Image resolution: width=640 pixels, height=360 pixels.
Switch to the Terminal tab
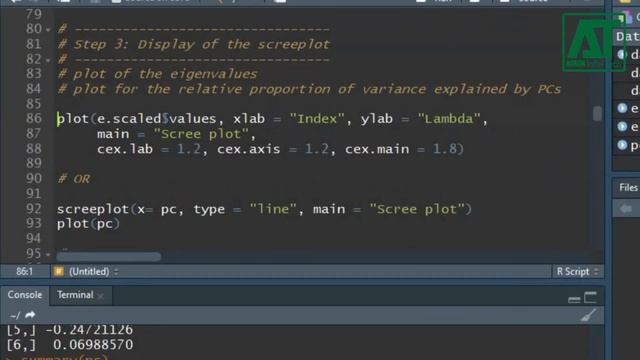(x=75, y=295)
